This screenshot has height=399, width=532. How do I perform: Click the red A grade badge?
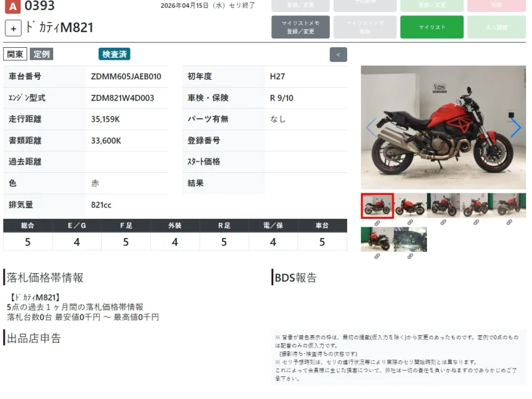click(x=13, y=7)
